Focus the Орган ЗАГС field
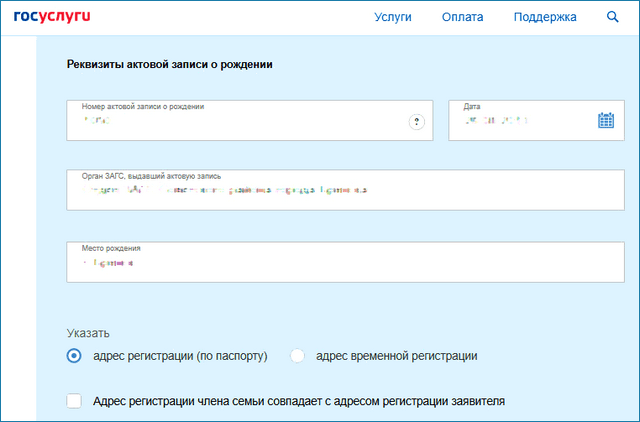Screen dimensions: 640x422 (x=345, y=190)
